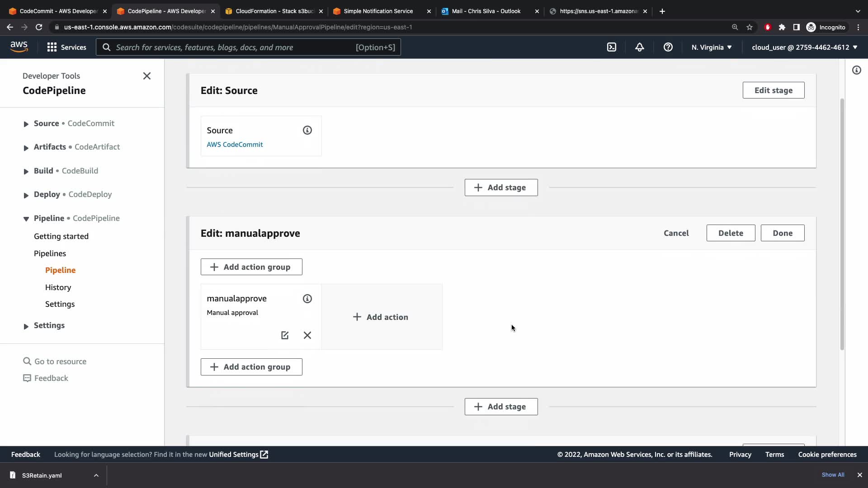Open the Services grid menu
Image resolution: width=868 pixels, height=488 pixels.
point(66,47)
